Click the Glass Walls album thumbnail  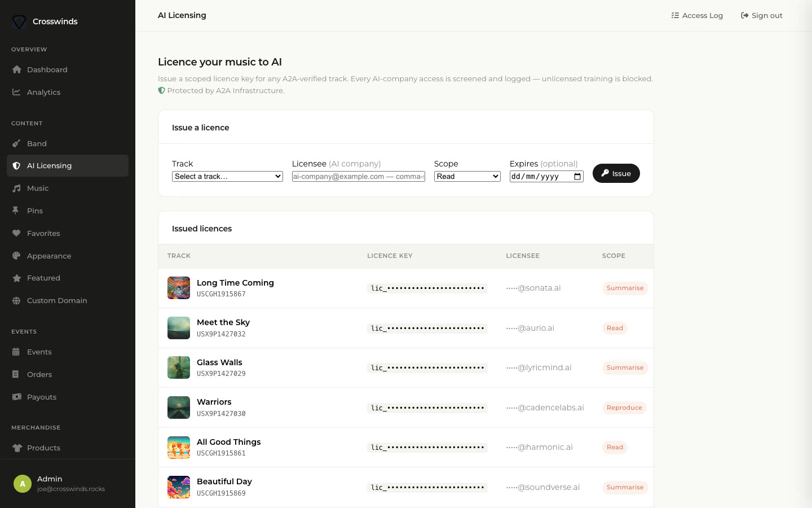pyautogui.click(x=179, y=367)
